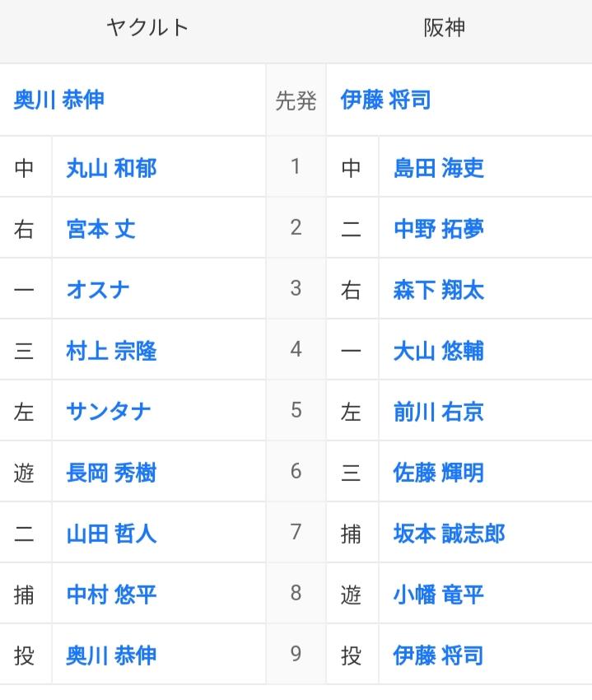
Task: Open 山田 哲人 player details
Action: [x=112, y=534]
